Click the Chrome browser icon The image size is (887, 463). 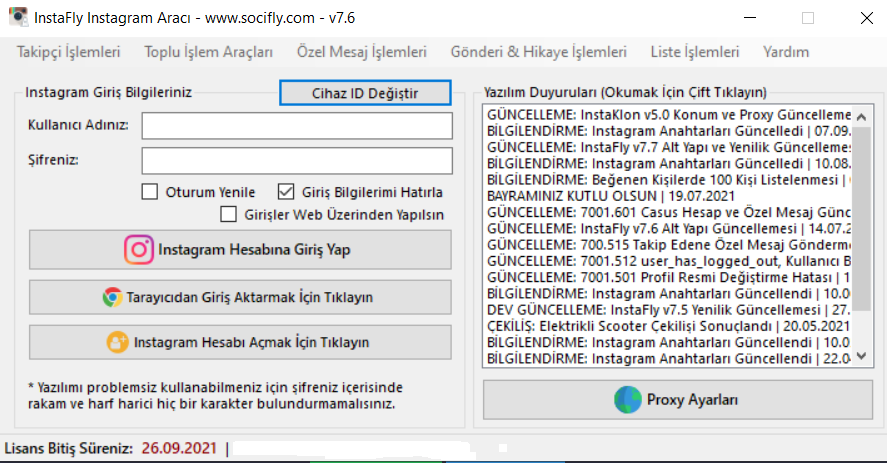pyautogui.click(x=112, y=297)
